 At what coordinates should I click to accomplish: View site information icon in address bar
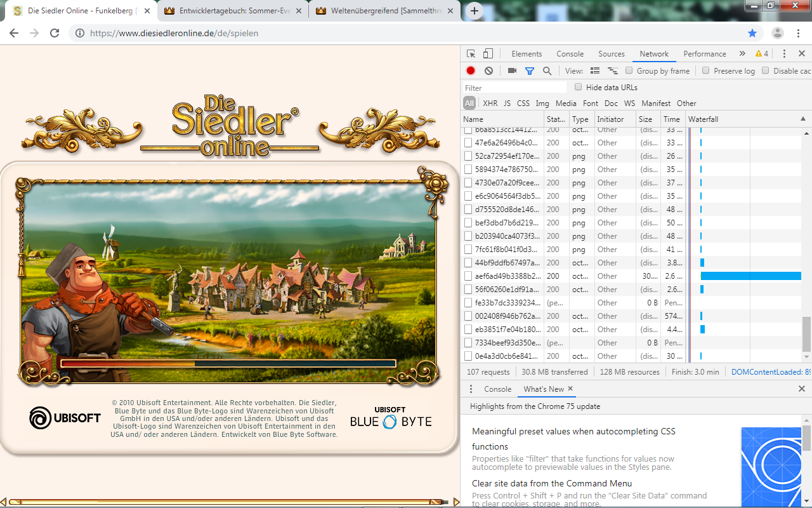tap(80, 33)
